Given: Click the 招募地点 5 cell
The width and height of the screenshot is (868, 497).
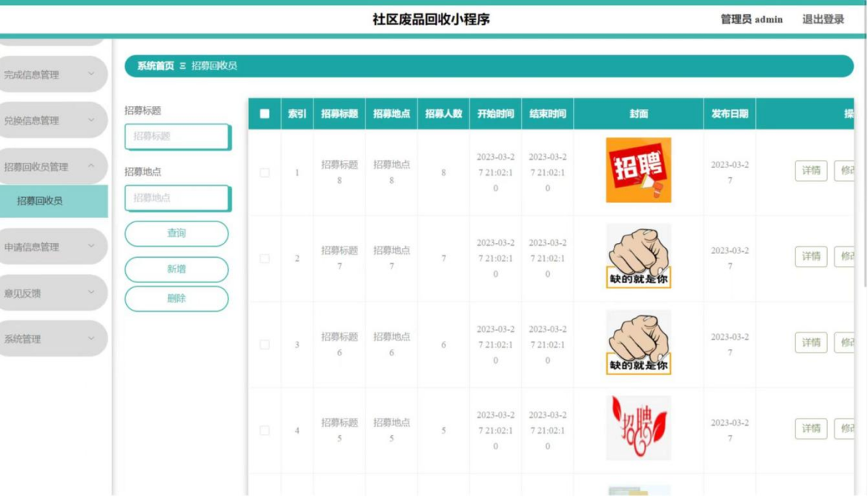Looking at the screenshot, I should (391, 430).
